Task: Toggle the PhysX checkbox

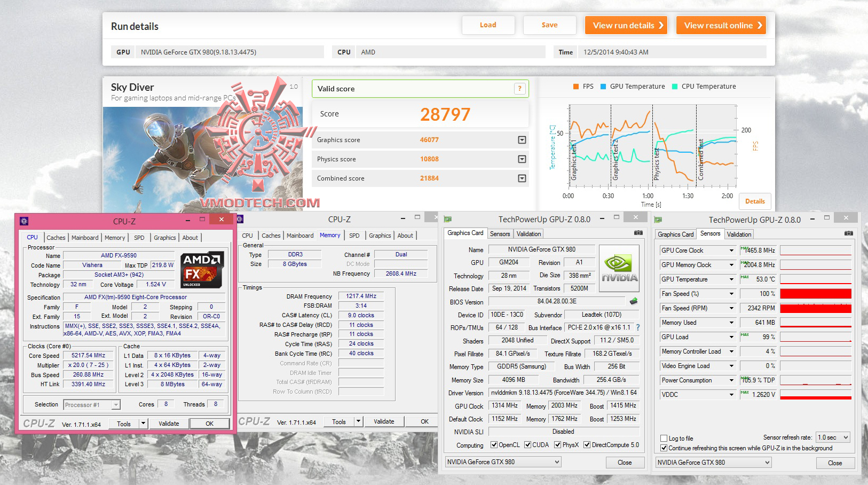Action: (x=557, y=445)
